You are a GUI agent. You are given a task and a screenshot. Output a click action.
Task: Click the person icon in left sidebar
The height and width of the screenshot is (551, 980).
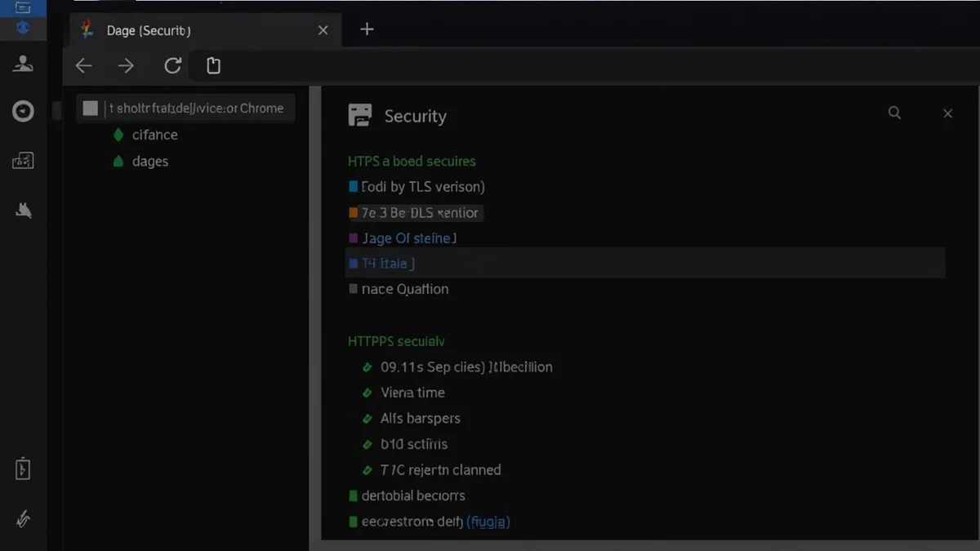[23, 64]
